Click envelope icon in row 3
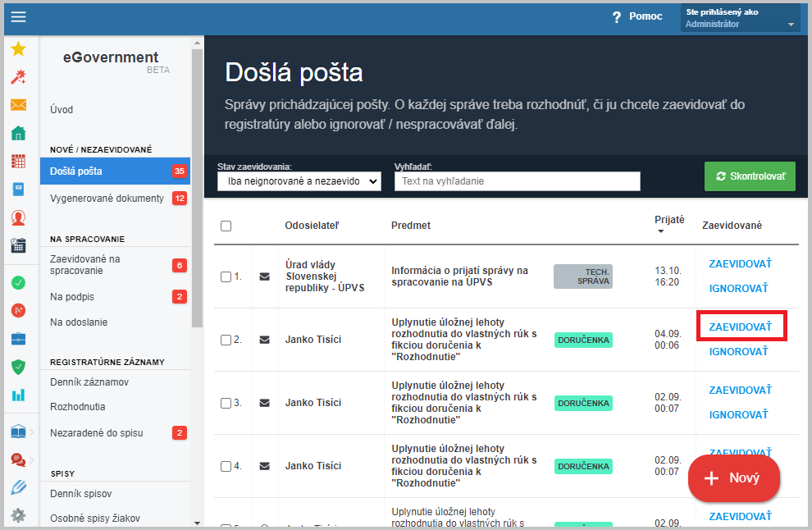The height and width of the screenshot is (530, 812). click(x=264, y=403)
